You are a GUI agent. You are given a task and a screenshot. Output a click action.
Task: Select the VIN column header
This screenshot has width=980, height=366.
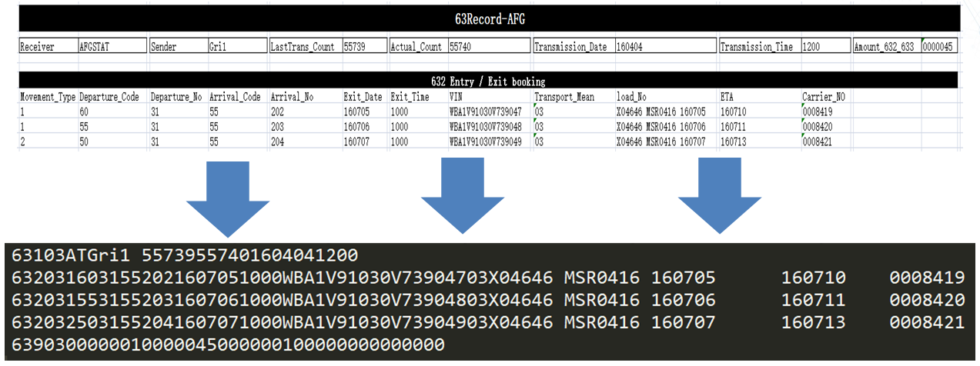coord(490,97)
